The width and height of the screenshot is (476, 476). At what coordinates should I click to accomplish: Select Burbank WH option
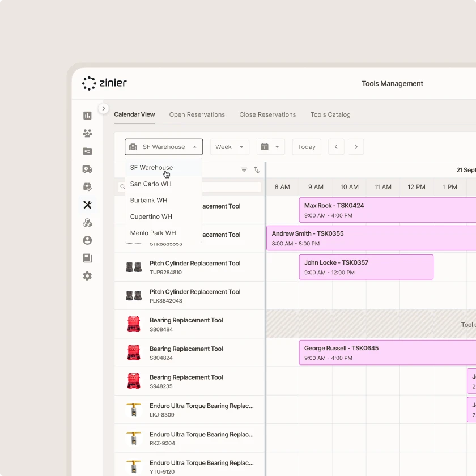click(x=164, y=201)
